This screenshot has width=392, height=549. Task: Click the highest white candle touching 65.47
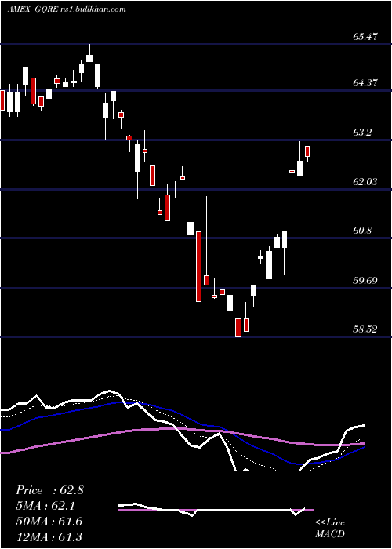coord(89,58)
